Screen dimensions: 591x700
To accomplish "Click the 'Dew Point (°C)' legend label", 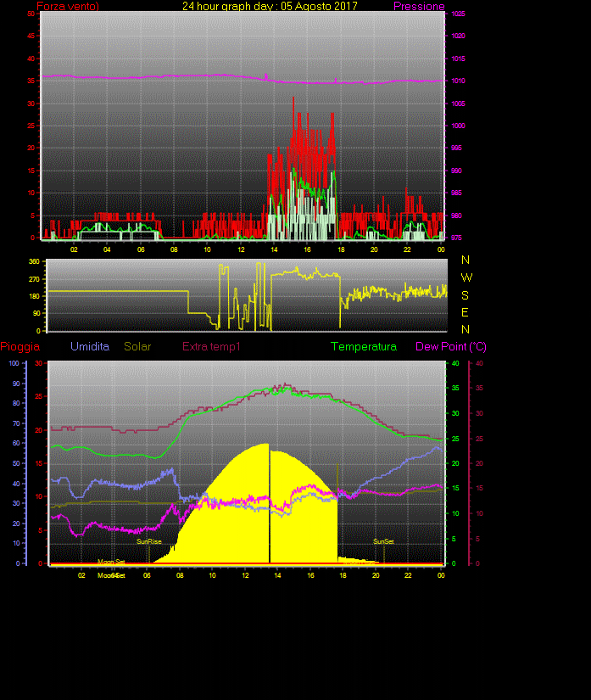I will point(451,347).
